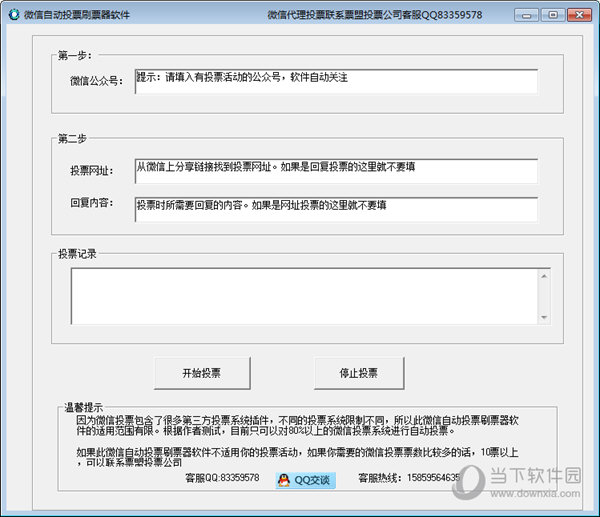Click the window title 微信自动投票刷票器软件
Screen dimensions: 600x517
coord(77,15)
